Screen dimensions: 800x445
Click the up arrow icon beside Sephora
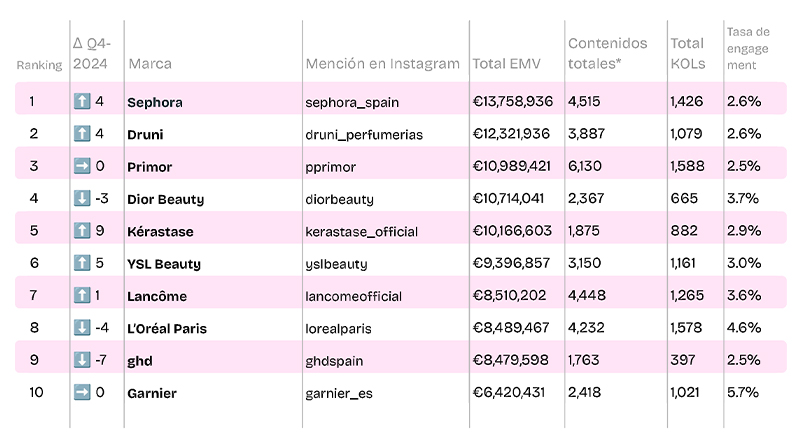click(x=82, y=101)
